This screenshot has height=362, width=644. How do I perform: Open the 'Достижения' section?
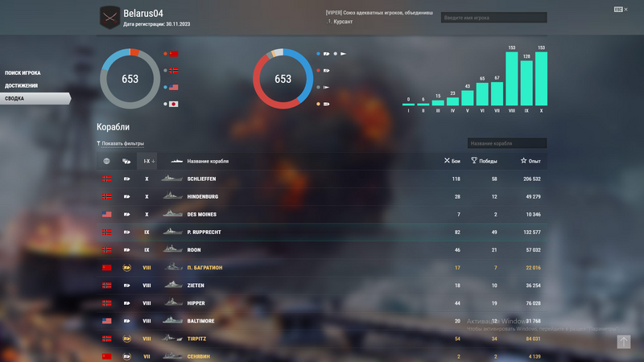pyautogui.click(x=20, y=85)
